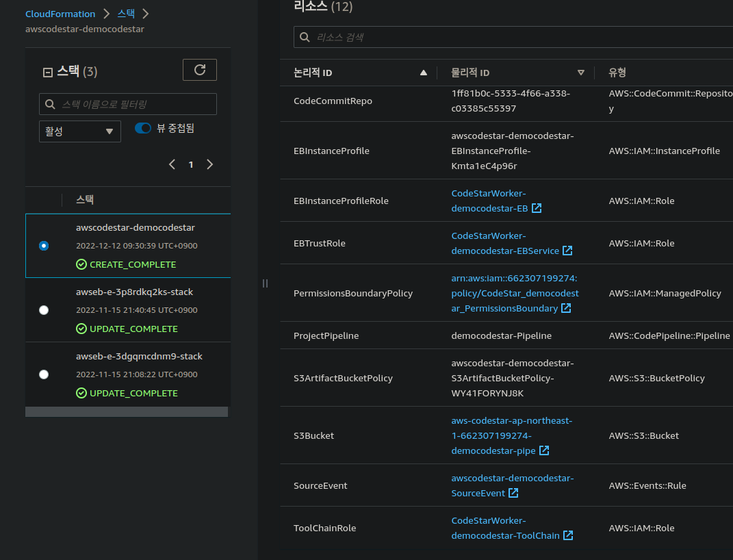Go to next stacks page
Screen dimensions: 733x560
pos(210,164)
